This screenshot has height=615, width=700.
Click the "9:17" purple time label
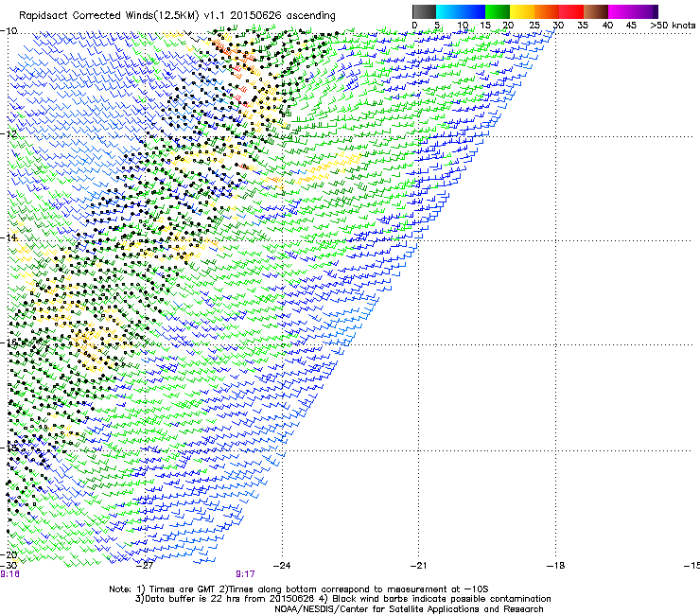click(246, 574)
